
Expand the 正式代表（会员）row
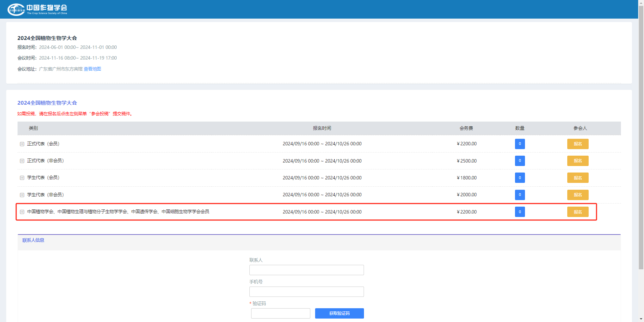[x=22, y=144]
